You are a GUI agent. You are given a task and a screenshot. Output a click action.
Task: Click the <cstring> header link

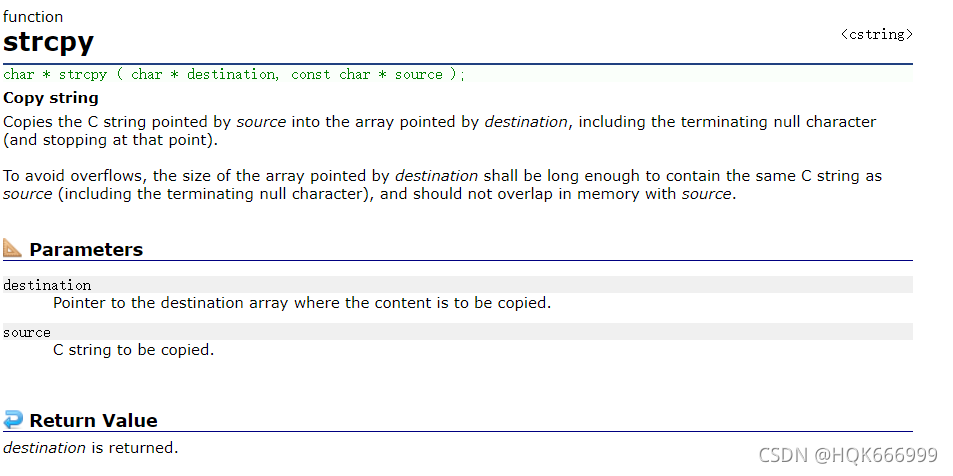[x=876, y=35]
